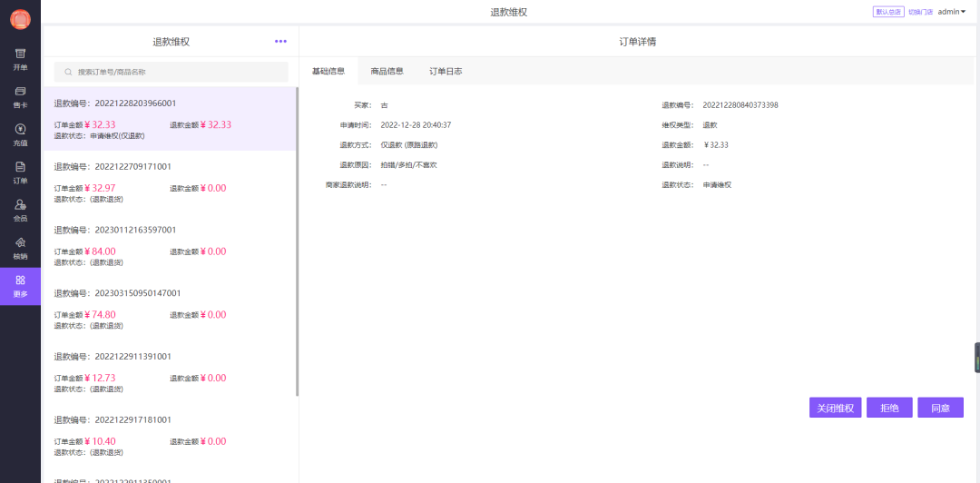Click the refund list vertical scrollbar
980x483 pixels.
coord(297,241)
